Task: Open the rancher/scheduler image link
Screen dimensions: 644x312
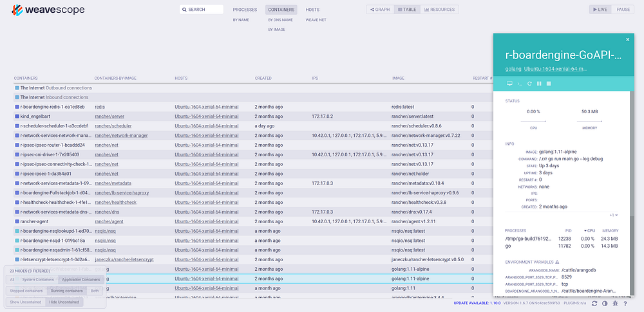Action: click(x=113, y=125)
